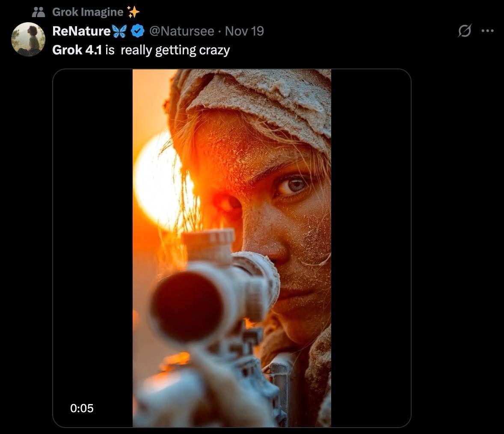Click the sparkle emoji beside Grok Imagine

[x=133, y=12]
